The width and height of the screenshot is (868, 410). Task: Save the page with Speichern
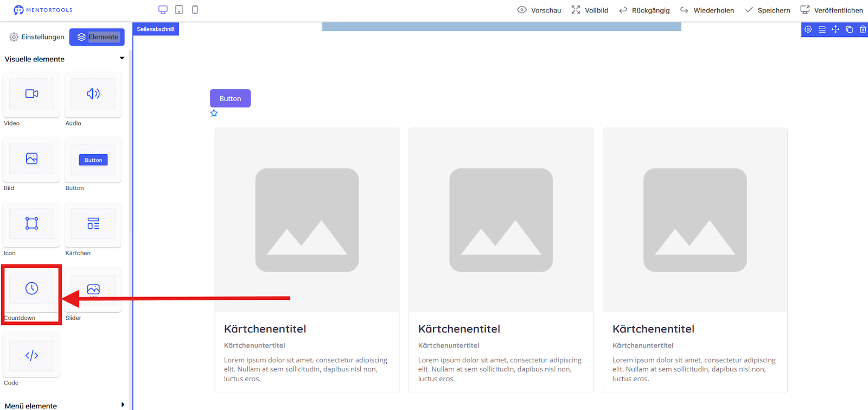tap(768, 10)
